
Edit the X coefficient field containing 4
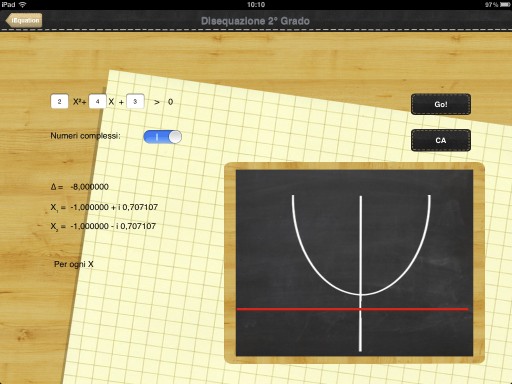tap(97, 101)
